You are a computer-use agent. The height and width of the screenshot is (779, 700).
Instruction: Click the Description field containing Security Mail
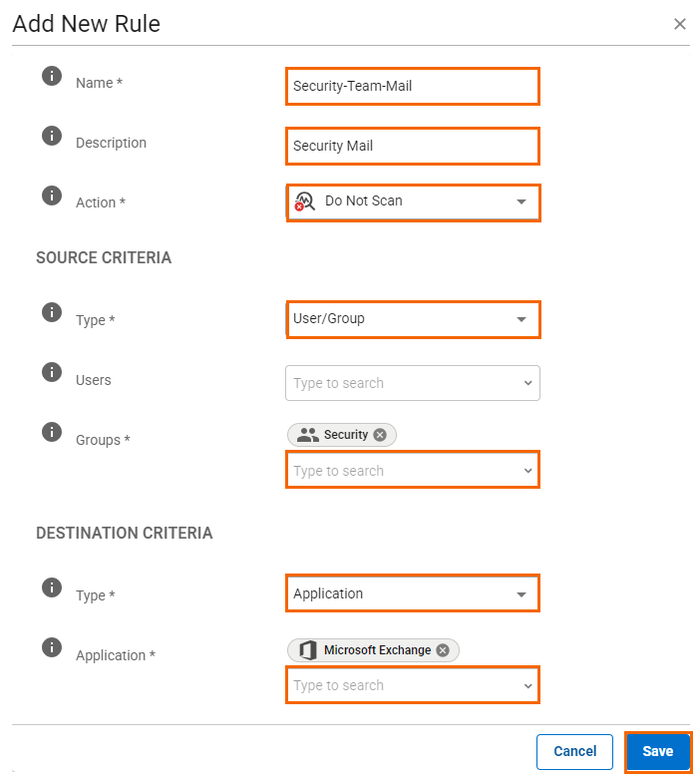click(413, 146)
